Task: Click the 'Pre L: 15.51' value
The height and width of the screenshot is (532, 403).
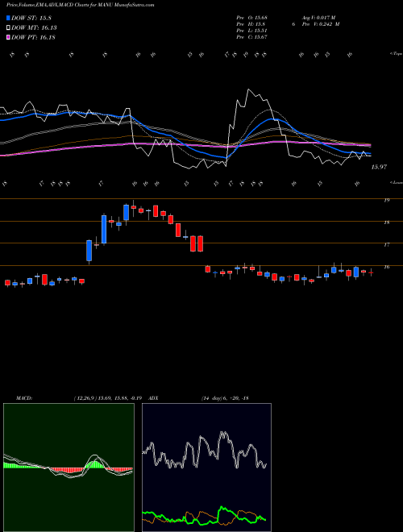Action: tap(252, 31)
